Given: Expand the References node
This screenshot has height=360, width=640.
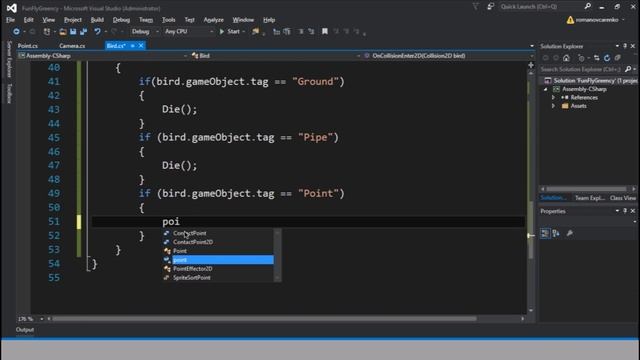Looking at the screenshot, I should point(553,98).
